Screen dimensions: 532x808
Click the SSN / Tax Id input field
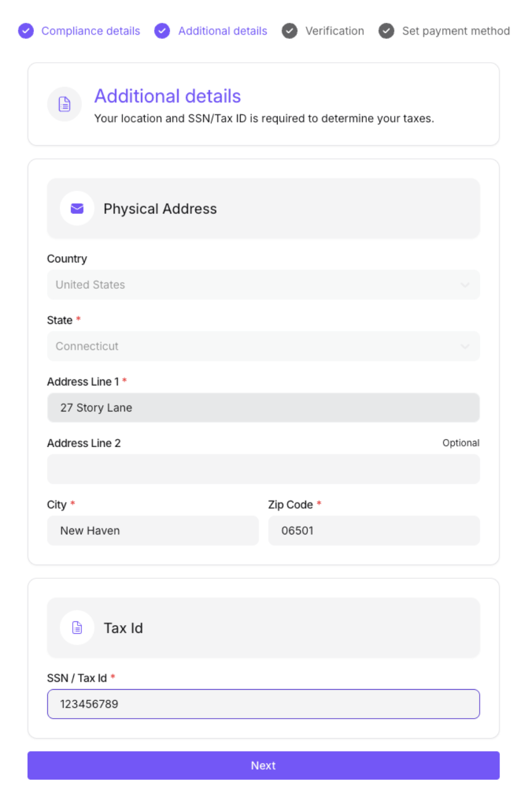tap(263, 704)
